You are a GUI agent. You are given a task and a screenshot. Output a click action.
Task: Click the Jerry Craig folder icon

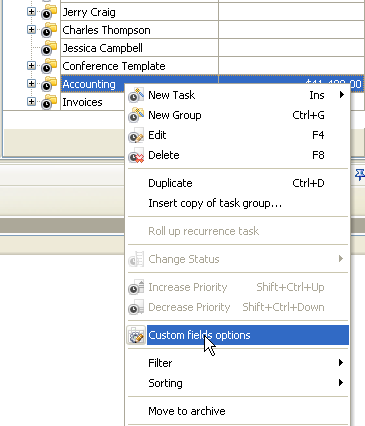49,12
